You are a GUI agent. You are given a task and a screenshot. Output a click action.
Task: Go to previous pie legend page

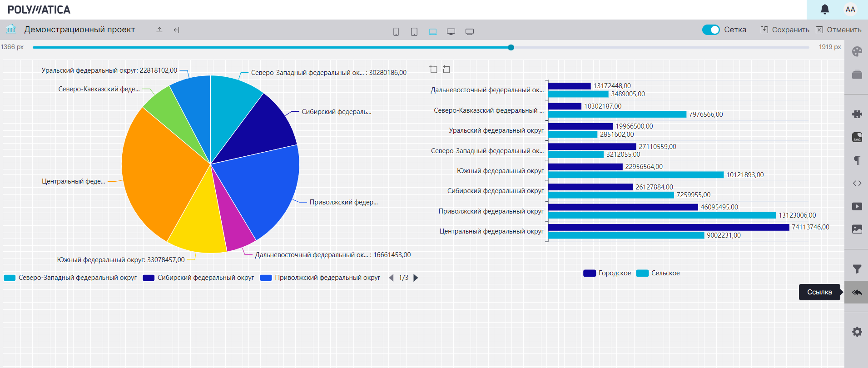click(x=391, y=278)
